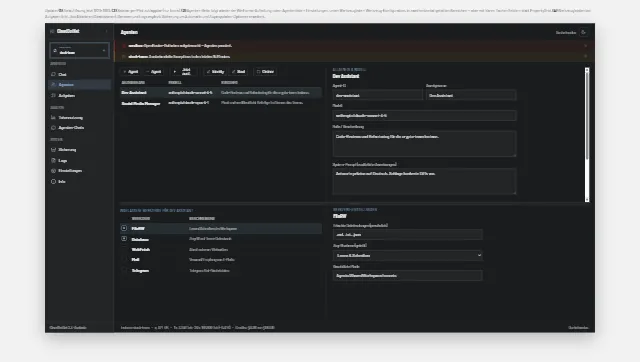The width and height of the screenshot is (640, 362).
Task: Focus the Modell input field
Action: (x=424, y=115)
